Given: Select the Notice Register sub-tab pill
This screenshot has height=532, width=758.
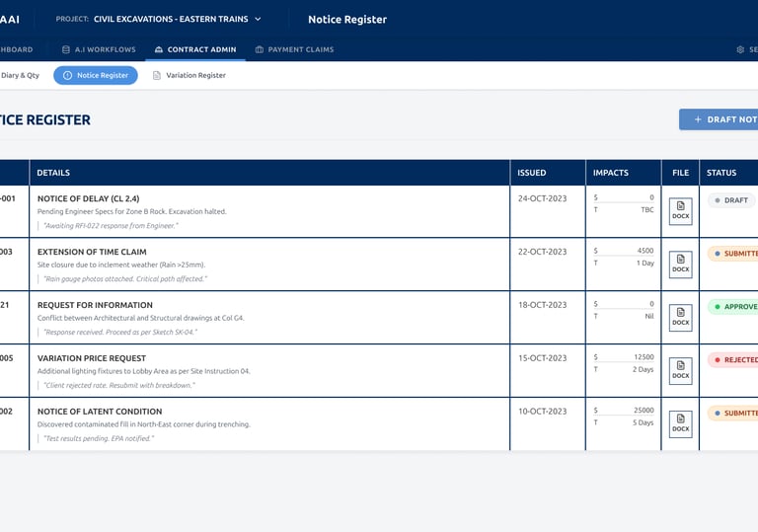Looking at the screenshot, I should [96, 75].
